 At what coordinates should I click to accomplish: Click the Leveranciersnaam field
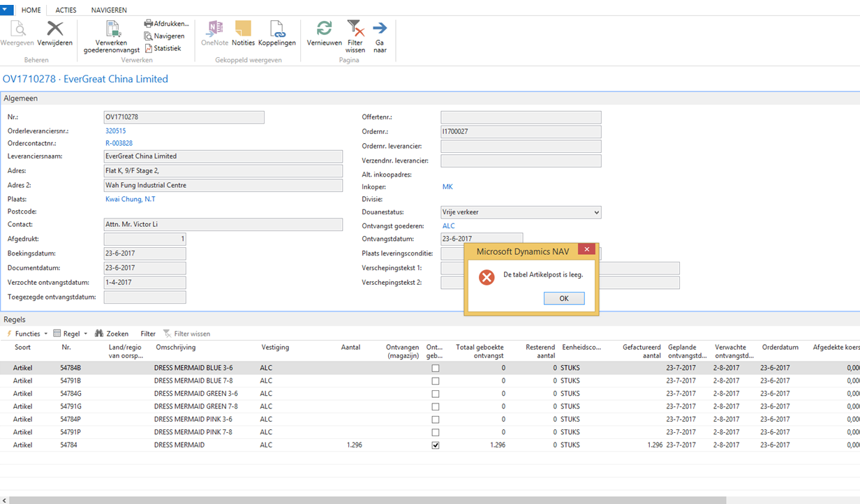click(x=223, y=156)
